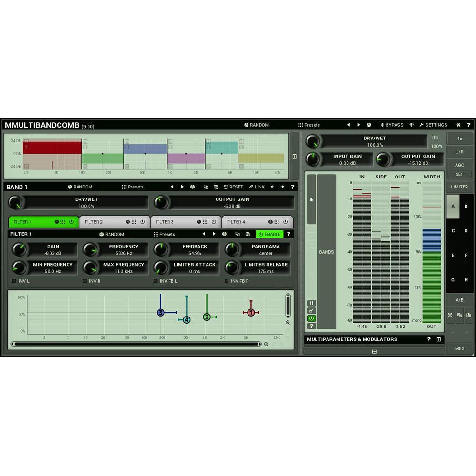476x476 pixels.
Task: Pause the metering with the pause icon
Action: [311, 303]
